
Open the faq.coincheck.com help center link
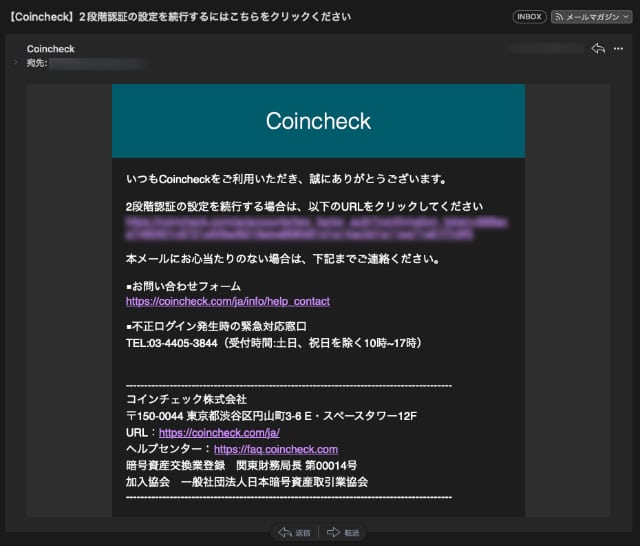[x=276, y=449]
